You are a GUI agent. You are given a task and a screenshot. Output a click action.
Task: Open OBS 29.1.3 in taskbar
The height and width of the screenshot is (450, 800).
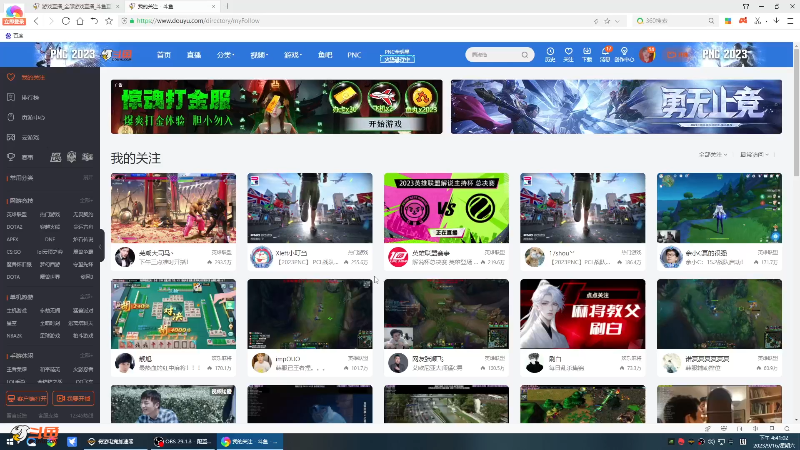click(x=182, y=441)
